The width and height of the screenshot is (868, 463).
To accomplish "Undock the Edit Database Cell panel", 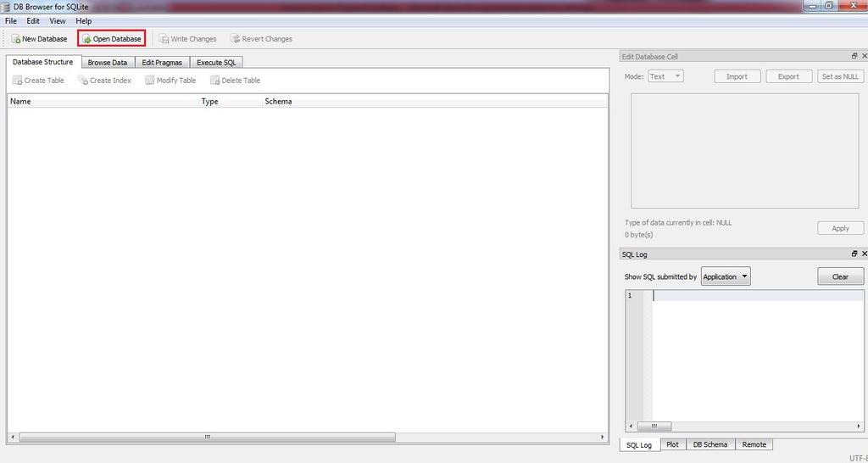I will [x=854, y=57].
